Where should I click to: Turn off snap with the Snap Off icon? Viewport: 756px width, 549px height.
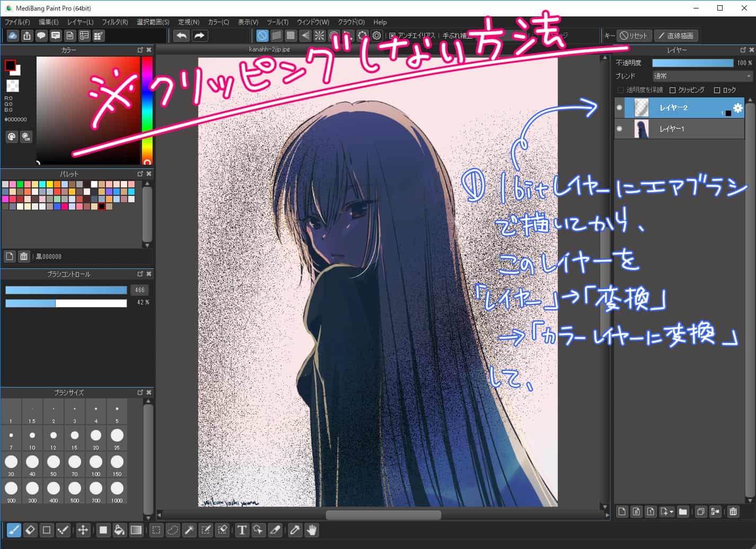[x=262, y=35]
